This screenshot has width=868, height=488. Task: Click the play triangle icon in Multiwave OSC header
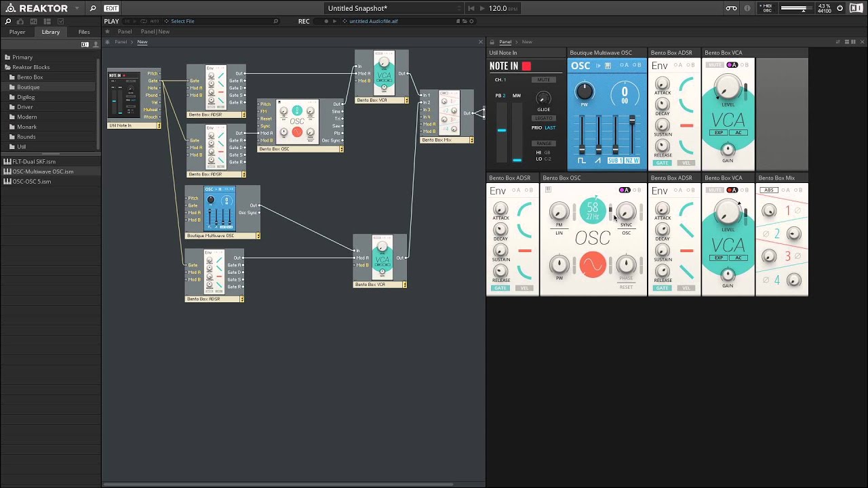598,66
